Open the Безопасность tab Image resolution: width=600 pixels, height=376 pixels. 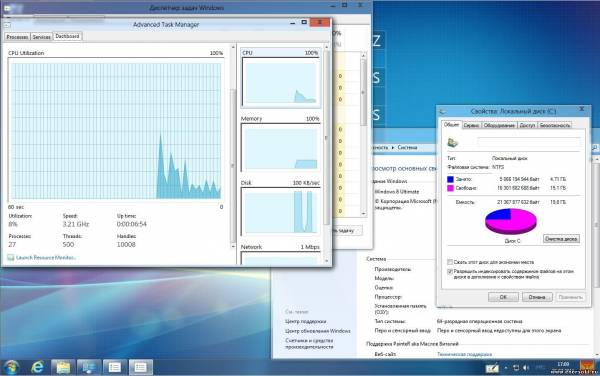[x=555, y=125]
